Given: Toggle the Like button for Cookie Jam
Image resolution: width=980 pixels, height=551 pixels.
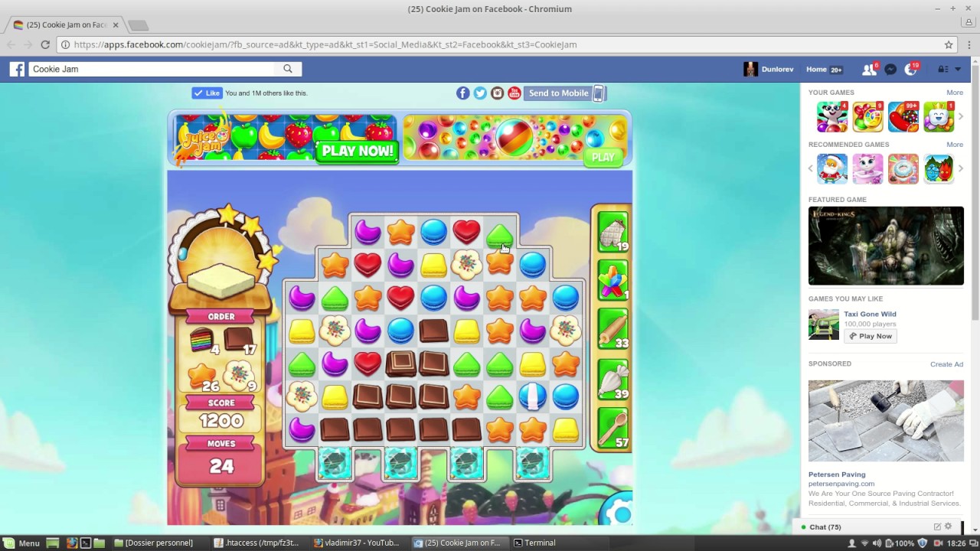Looking at the screenshot, I should point(207,93).
